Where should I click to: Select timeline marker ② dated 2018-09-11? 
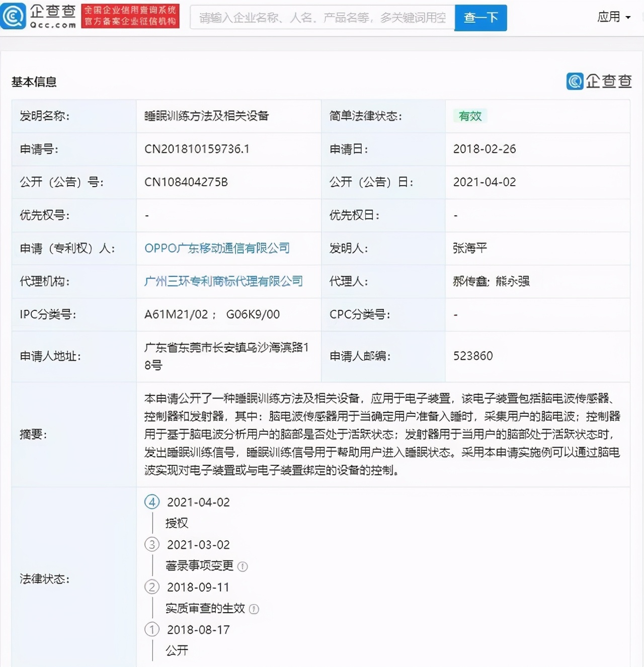point(151,587)
